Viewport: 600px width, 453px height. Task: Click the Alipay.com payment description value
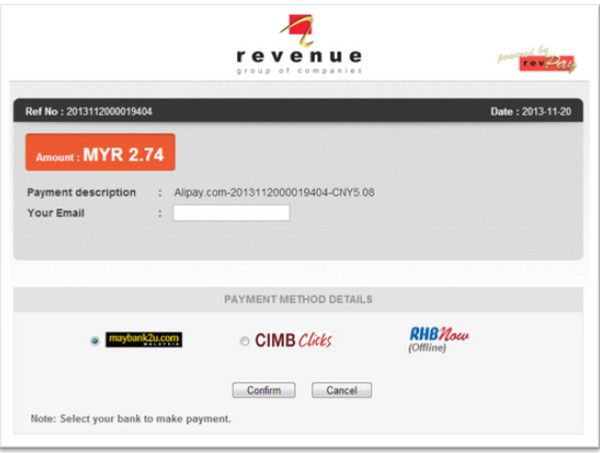(x=274, y=192)
